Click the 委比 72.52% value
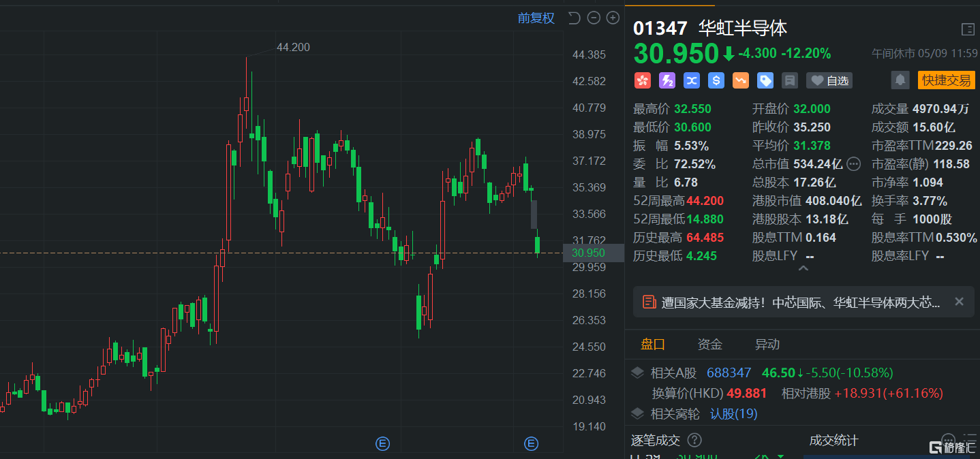 (694, 164)
